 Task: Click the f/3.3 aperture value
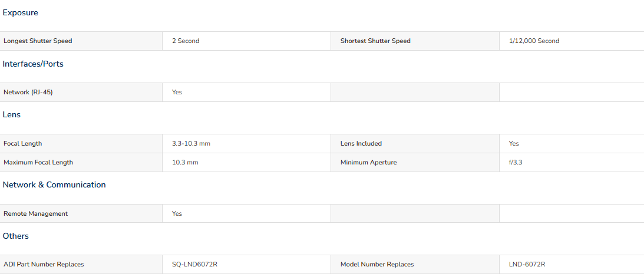tap(516, 163)
